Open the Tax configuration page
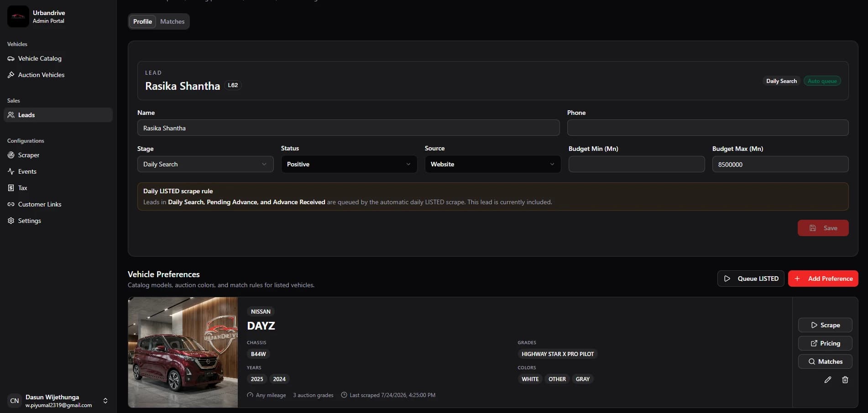This screenshot has width=868, height=413. pyautogui.click(x=58, y=188)
